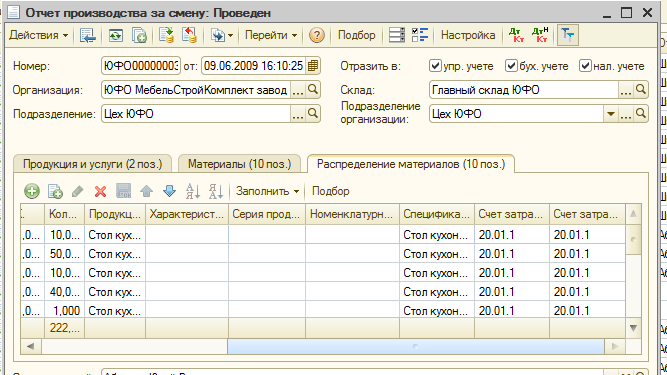Move the row up with the up arrow
The image size is (667, 375).
(146, 191)
